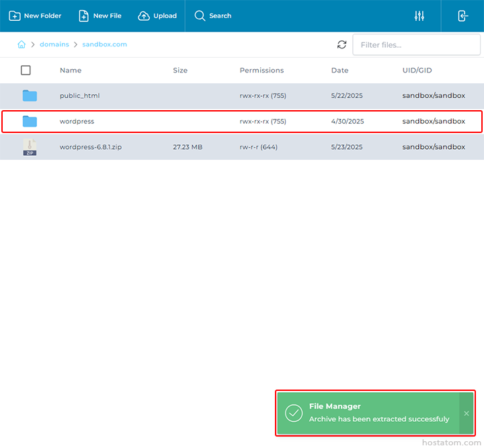The height and width of the screenshot is (448, 484).
Task: Sort files by Date column
Action: [x=339, y=70]
